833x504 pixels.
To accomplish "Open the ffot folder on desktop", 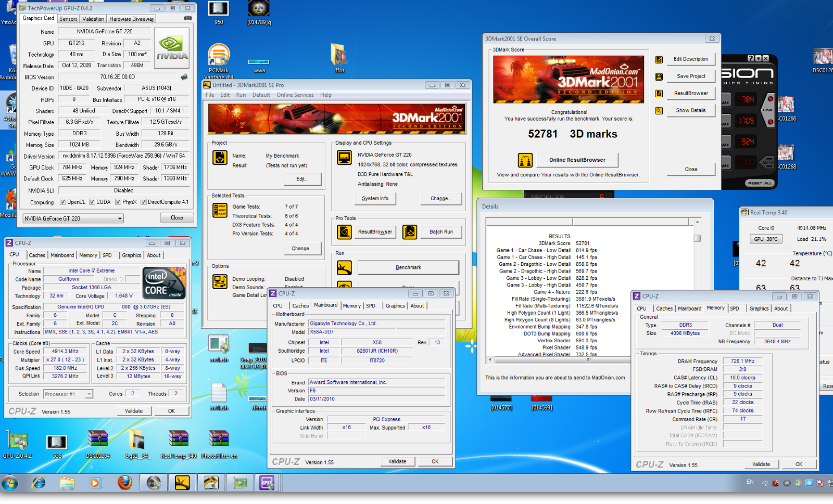I will coord(339,58).
